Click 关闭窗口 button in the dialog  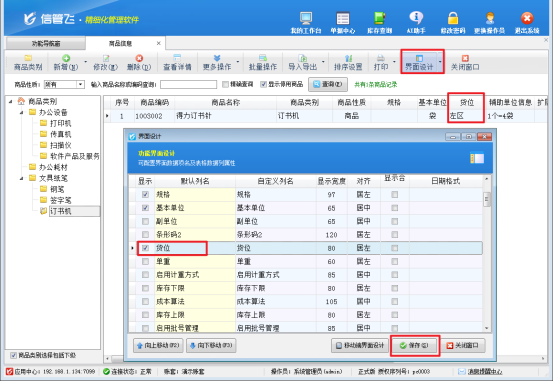pyautogui.click(x=463, y=345)
